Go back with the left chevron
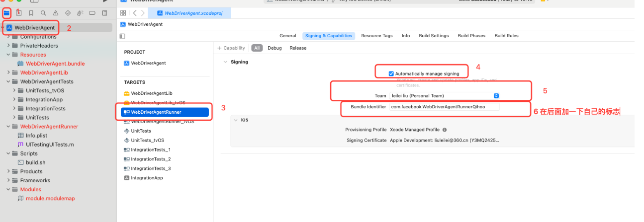Image resolution: width=644 pixels, height=222 pixels. [x=135, y=13]
